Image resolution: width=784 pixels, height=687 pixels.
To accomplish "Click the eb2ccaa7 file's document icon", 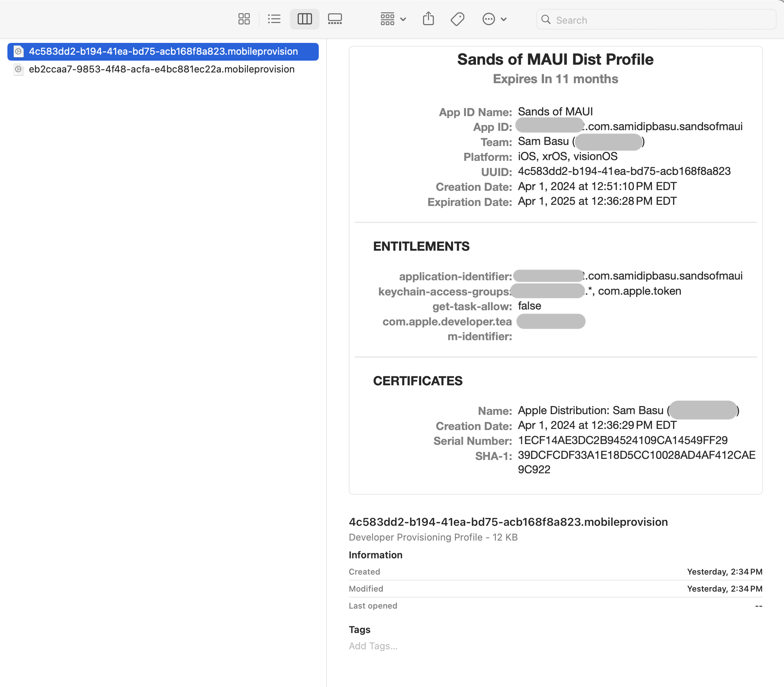I will click(18, 70).
